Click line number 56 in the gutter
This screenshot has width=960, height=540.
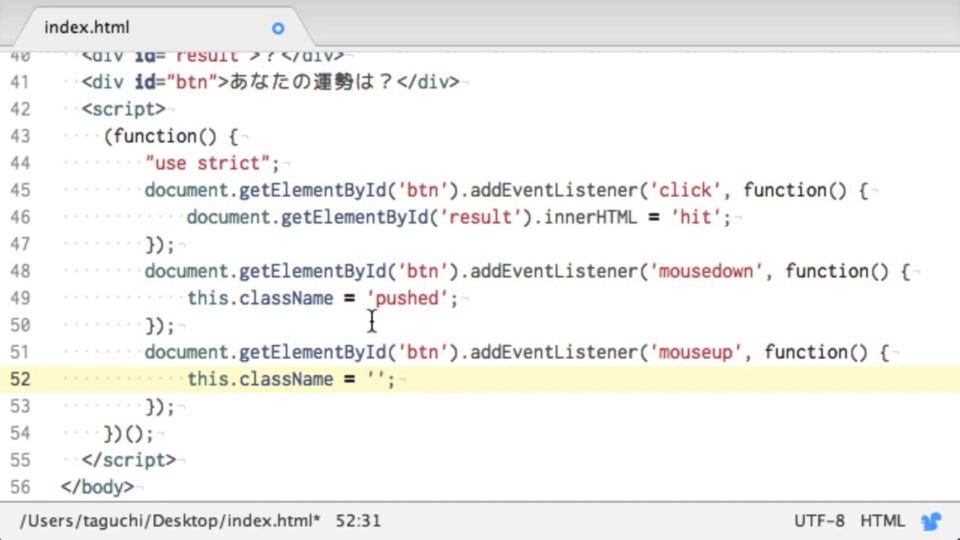pyautogui.click(x=20, y=487)
